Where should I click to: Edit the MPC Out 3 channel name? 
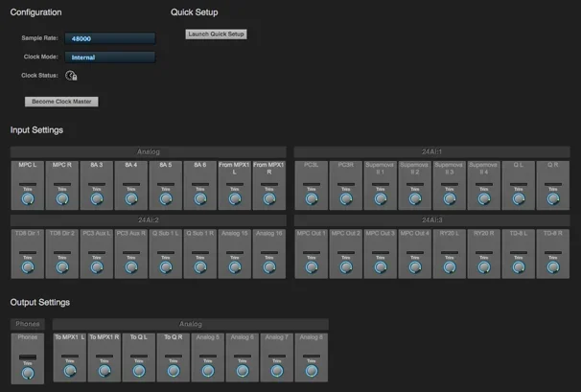tap(381, 233)
